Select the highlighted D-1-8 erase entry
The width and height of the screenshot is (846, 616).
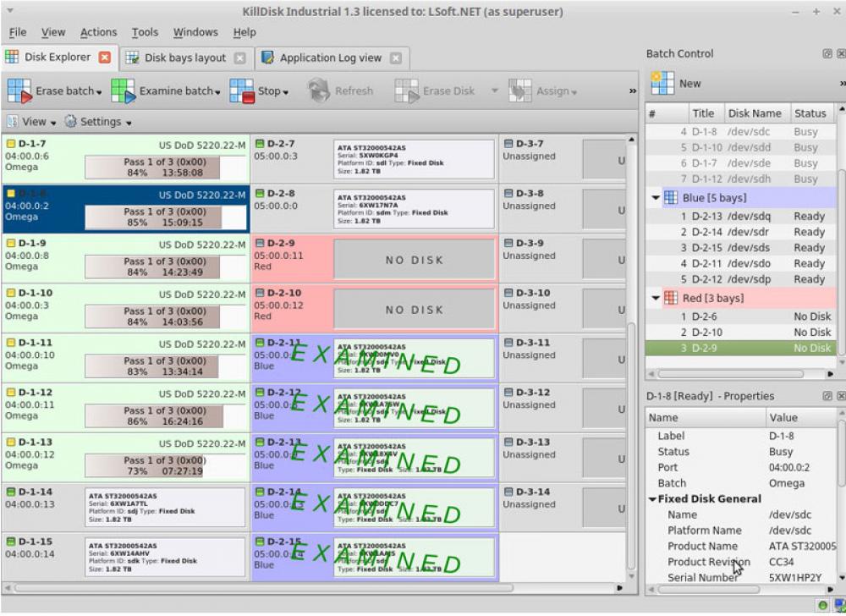(125, 208)
